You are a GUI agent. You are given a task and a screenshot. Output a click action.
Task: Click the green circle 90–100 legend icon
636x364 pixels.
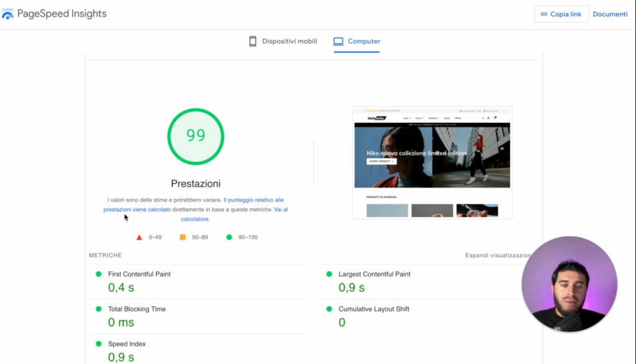click(229, 237)
